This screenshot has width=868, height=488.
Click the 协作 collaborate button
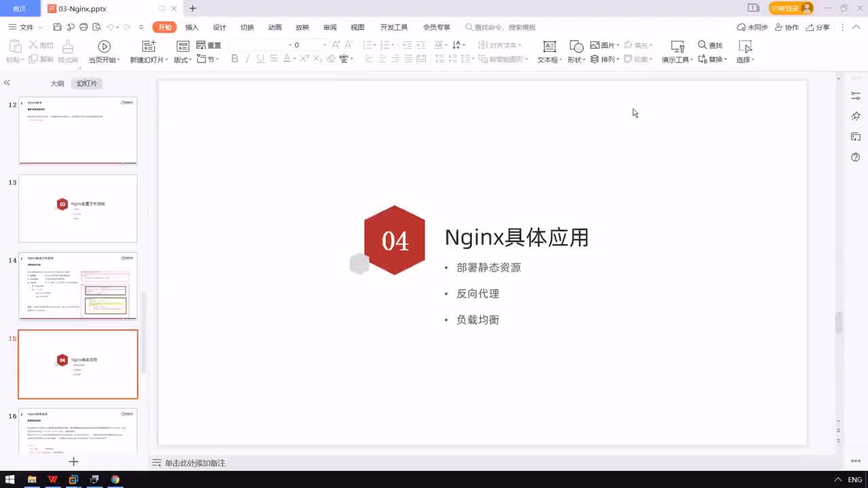[787, 27]
